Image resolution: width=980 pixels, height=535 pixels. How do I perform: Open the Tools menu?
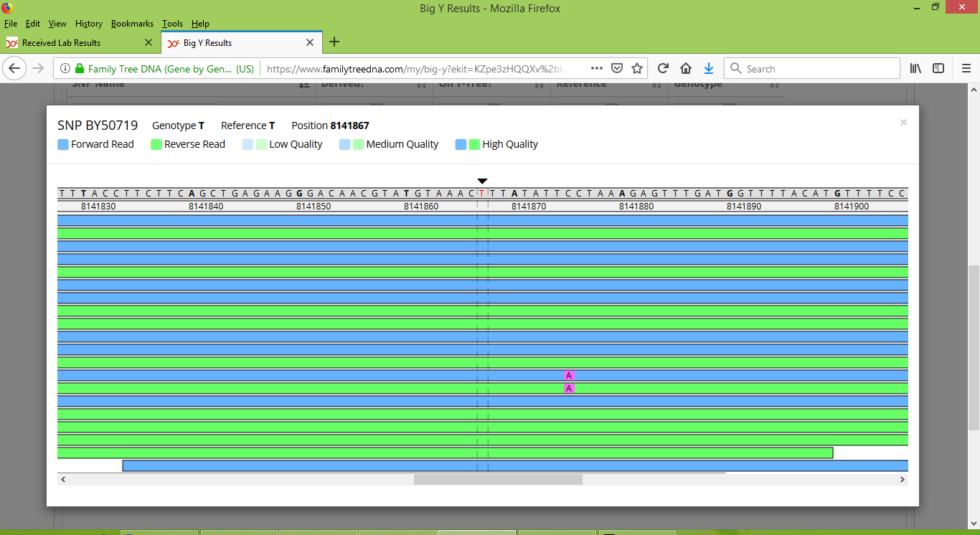click(x=173, y=24)
